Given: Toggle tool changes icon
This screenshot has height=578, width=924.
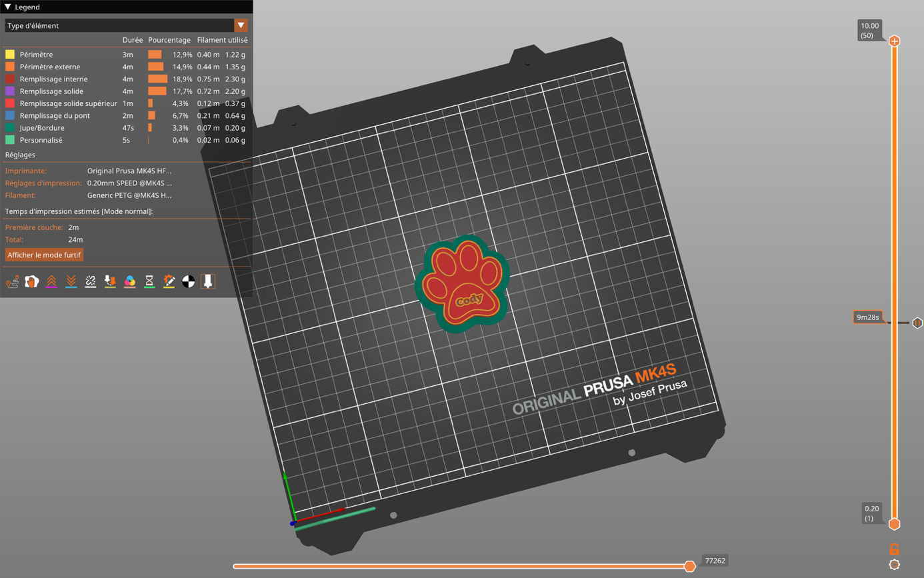Looking at the screenshot, I should tap(110, 281).
